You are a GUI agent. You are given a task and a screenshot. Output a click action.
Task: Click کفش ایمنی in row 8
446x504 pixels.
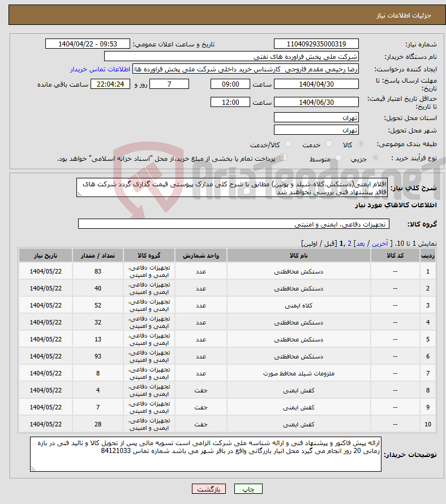coord(298,391)
